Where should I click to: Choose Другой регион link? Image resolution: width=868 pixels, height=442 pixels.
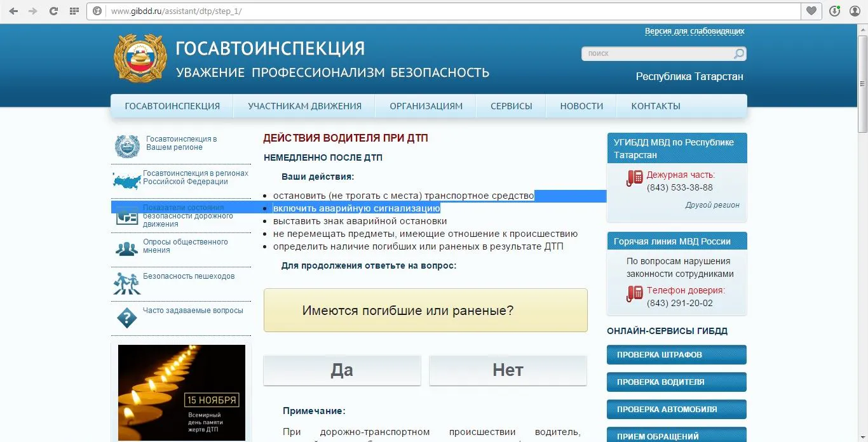coord(712,205)
